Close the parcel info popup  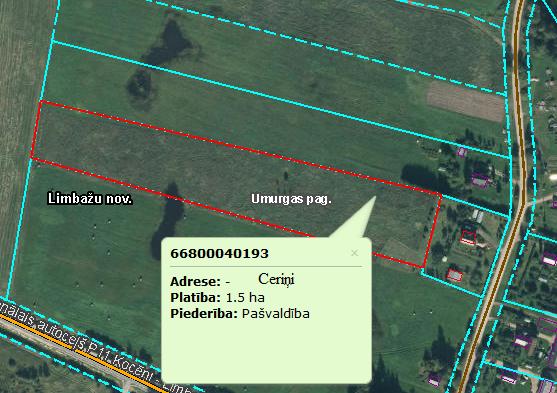(354, 253)
